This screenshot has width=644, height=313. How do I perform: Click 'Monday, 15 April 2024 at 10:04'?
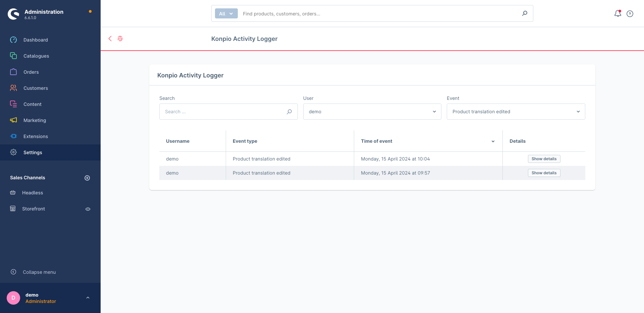coord(395,159)
